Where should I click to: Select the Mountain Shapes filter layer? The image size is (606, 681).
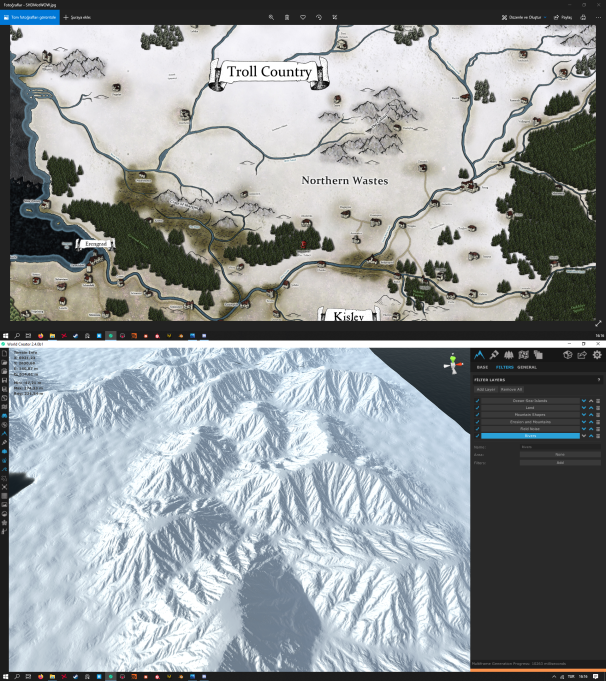(530, 415)
